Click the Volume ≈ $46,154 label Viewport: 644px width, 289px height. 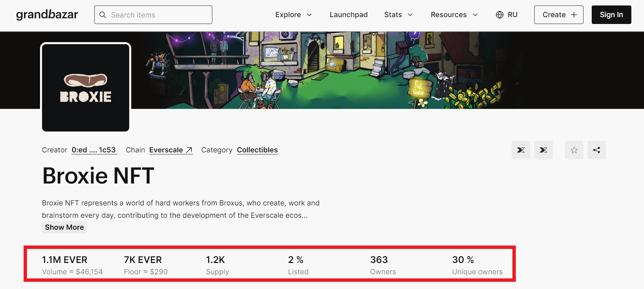[x=72, y=272]
